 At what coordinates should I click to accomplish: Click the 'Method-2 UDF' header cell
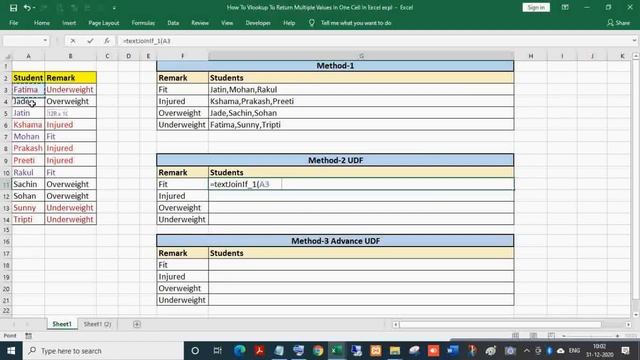point(335,160)
